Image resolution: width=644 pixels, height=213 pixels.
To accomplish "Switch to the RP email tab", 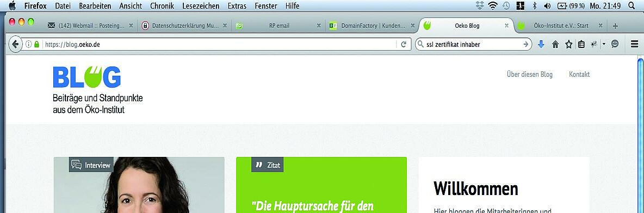I will coord(278,26).
